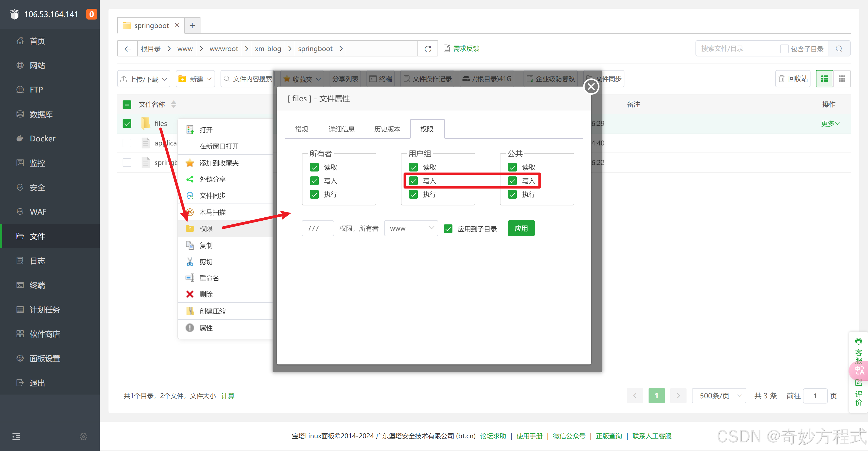Refresh the file list with reload icon
The width and height of the screenshot is (868, 451).
tap(428, 49)
